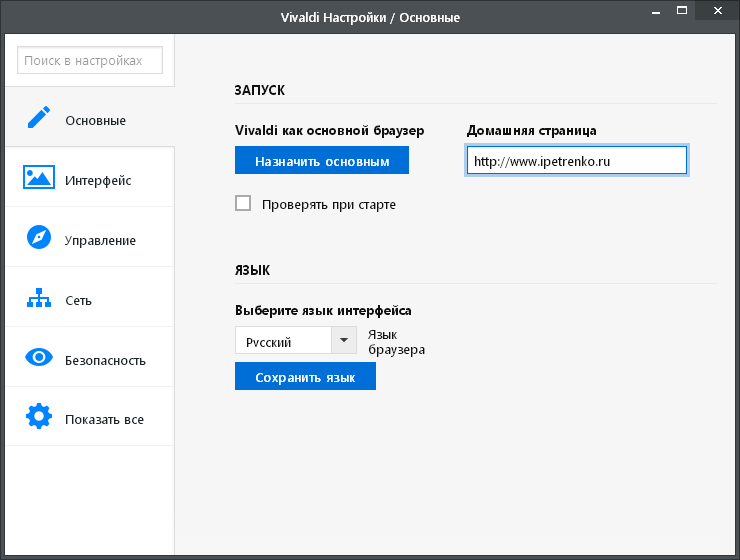The image size is (740, 560).
Task: Enable the Проверять при старте checkbox
Action: click(x=243, y=203)
